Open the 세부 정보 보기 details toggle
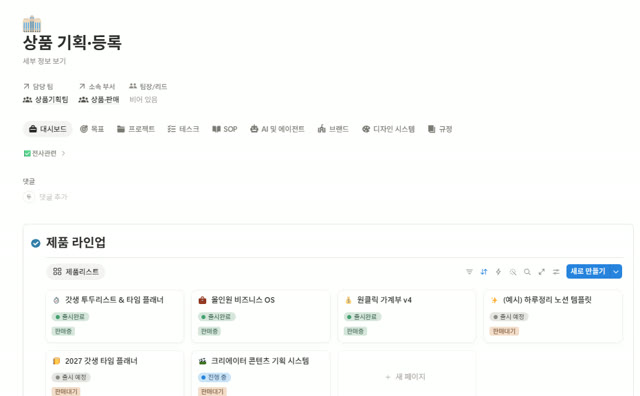Image resolution: width=640 pixels, height=396 pixels. click(x=44, y=61)
